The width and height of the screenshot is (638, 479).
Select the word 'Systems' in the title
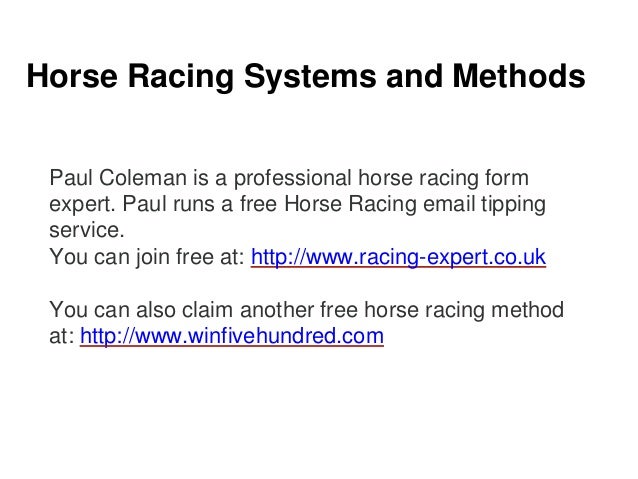[310, 77]
